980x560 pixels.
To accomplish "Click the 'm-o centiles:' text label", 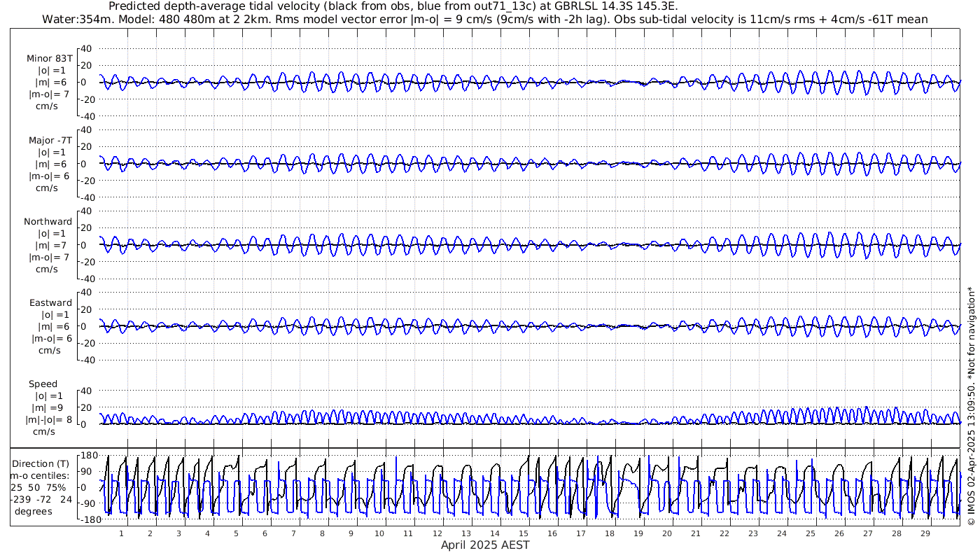I will coord(39,475).
